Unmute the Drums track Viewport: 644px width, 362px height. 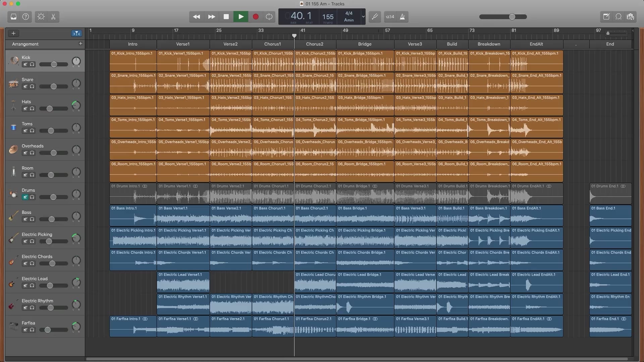coord(25,197)
